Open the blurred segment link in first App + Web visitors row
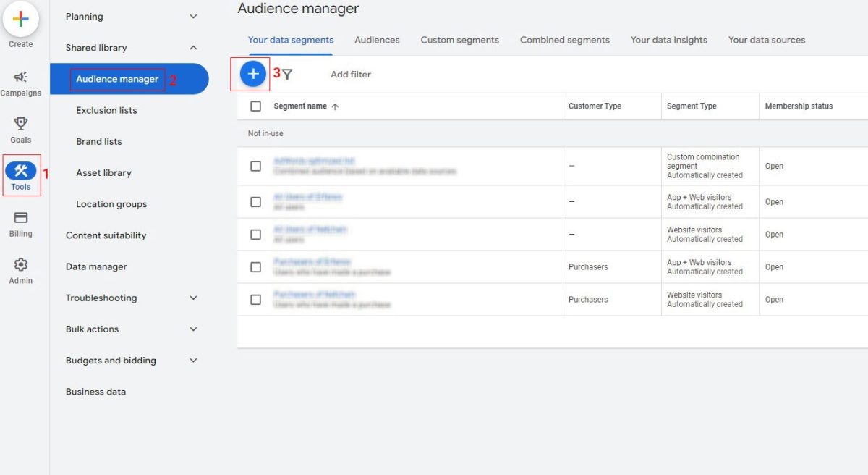This screenshot has width=868, height=475. pos(307,197)
